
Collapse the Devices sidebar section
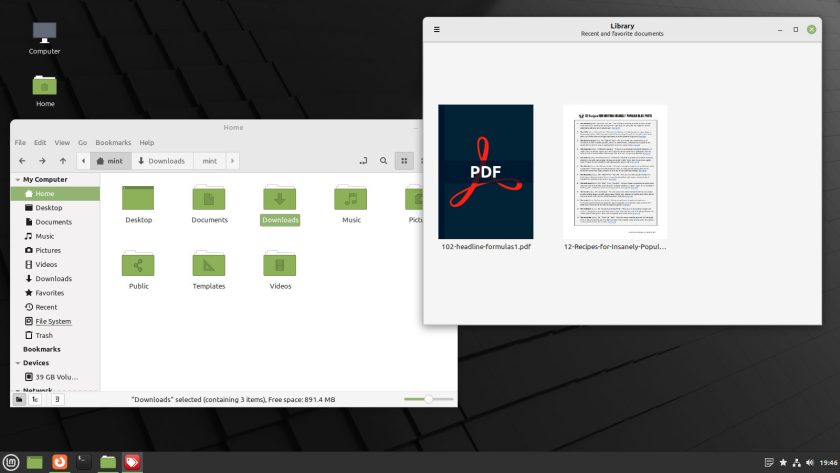(18, 363)
